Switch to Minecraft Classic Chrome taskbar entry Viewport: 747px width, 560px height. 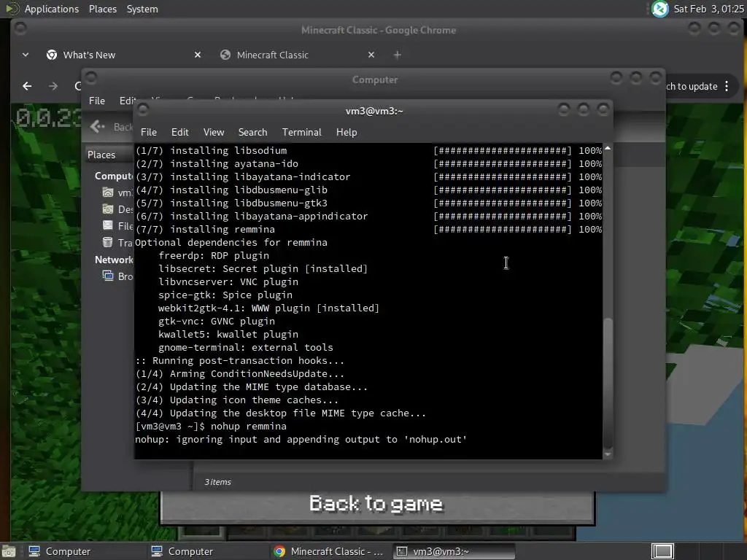[x=329, y=551]
